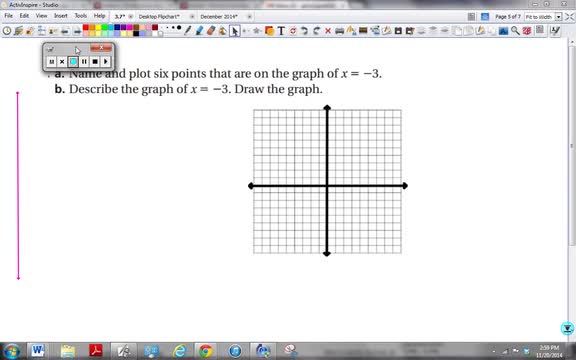Open the magnifier zoom tool
Image resolution: width=576 pixels, height=360 pixels.
point(515,30)
